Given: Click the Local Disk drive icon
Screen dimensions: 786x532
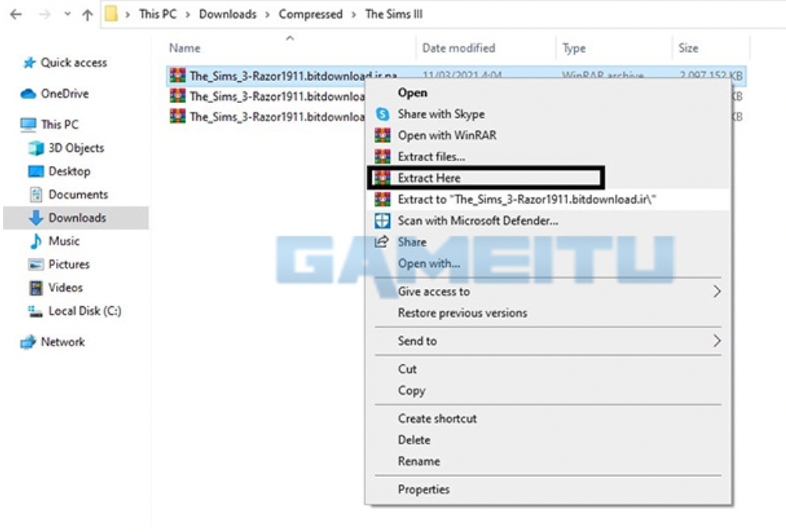Looking at the screenshot, I should coord(35,312).
